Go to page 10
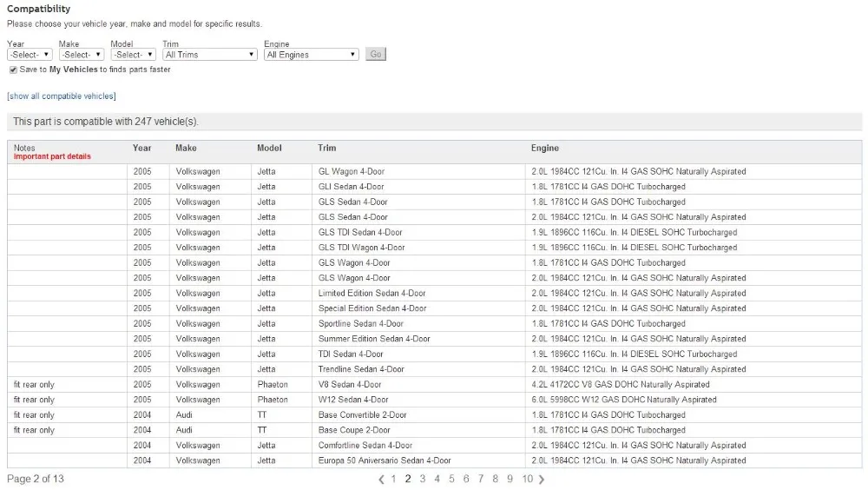 click(527, 479)
